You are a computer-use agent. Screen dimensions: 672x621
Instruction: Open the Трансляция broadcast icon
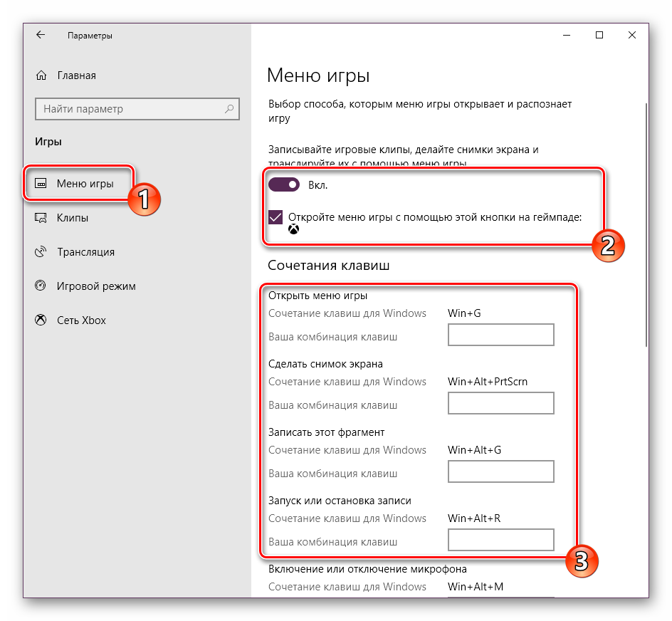point(41,252)
